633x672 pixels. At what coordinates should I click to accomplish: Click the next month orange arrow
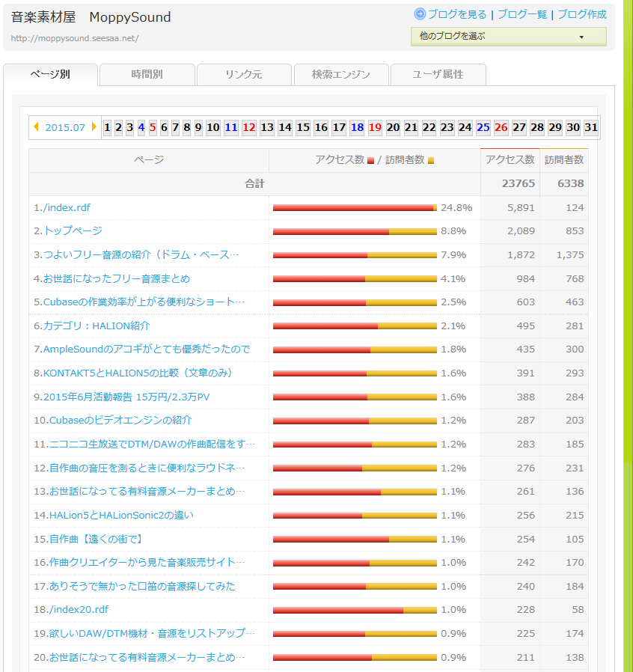(94, 127)
